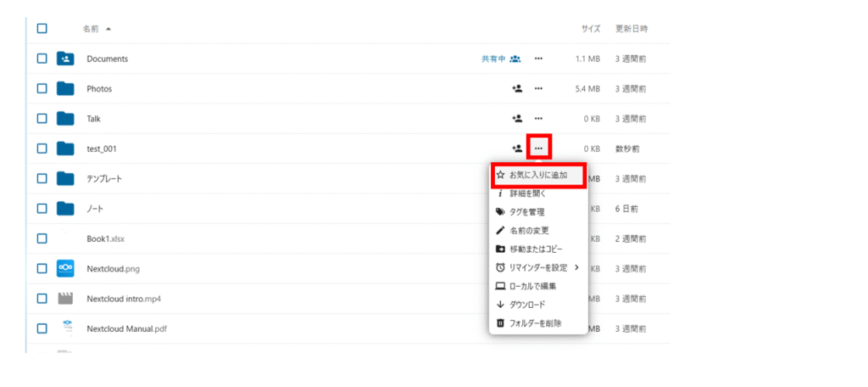Sort files by 名前 column header
The width and height of the screenshot is (868, 387).
click(91, 28)
